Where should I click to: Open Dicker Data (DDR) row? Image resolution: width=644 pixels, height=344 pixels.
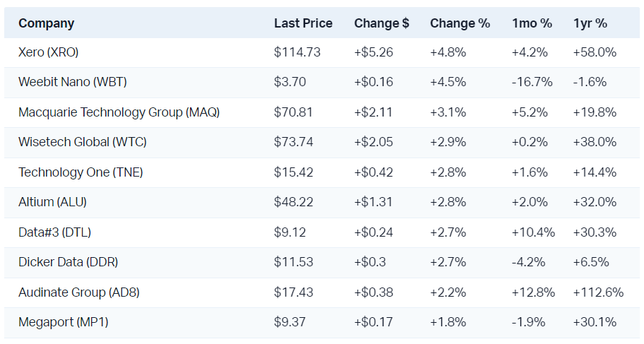click(68, 262)
